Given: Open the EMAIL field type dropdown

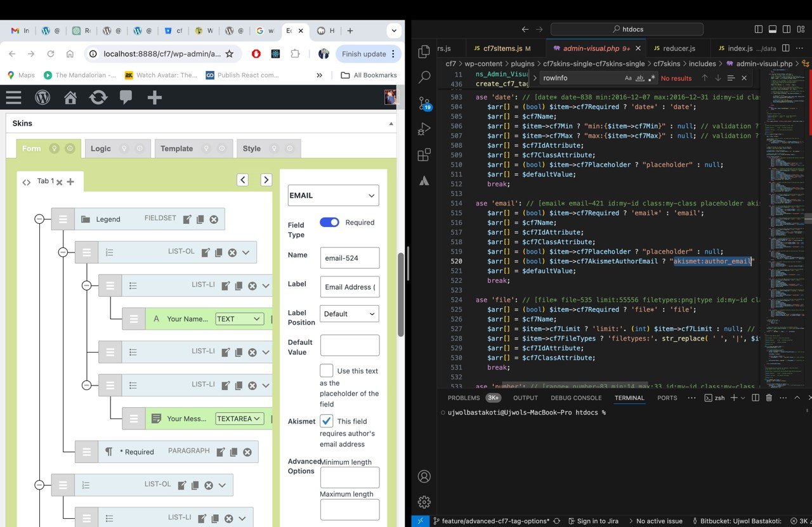Looking at the screenshot, I should coord(333,195).
